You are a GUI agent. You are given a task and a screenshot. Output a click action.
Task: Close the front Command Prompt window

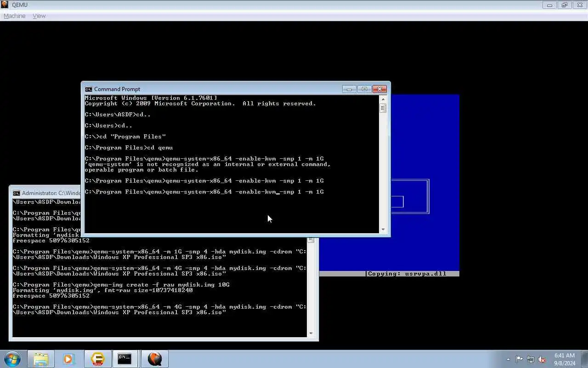pos(379,89)
